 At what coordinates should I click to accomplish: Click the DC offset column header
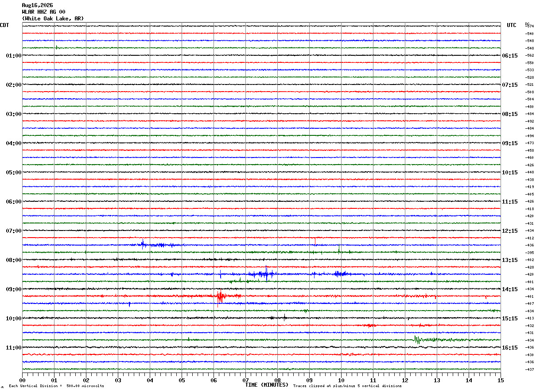tap(527, 24)
